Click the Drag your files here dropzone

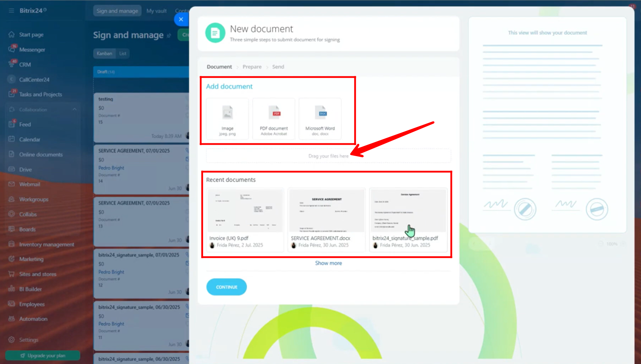point(328,156)
